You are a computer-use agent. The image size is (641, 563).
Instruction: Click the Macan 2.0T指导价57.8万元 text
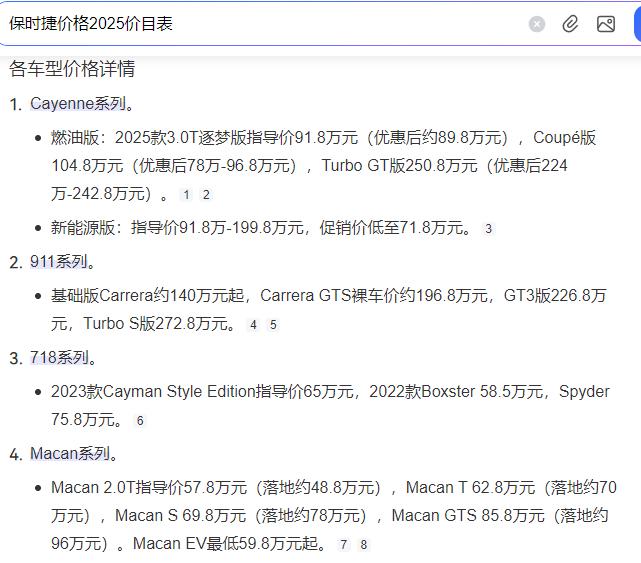pyautogui.click(x=149, y=487)
